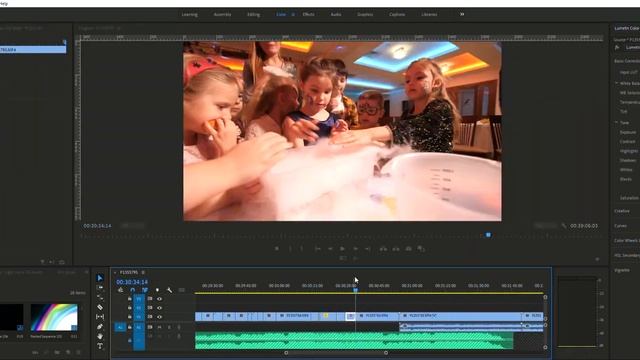Screen dimensions: 640x360
Task: Select the Slip tool
Action: coord(100,317)
